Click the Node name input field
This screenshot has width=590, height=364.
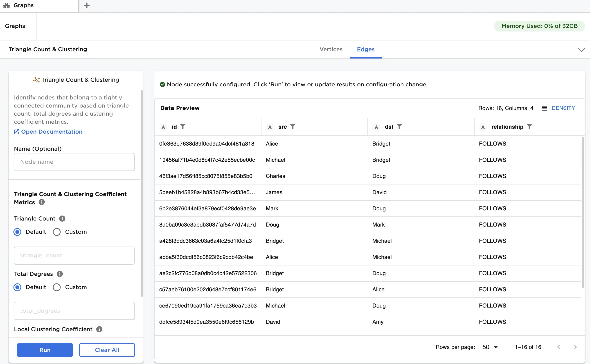pyautogui.click(x=74, y=162)
